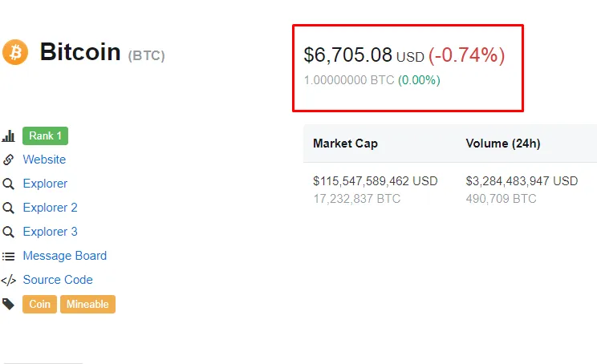This screenshot has height=364, width=597.
Task: Click the magnifier icon next to Explorer 2
Action: [8, 208]
